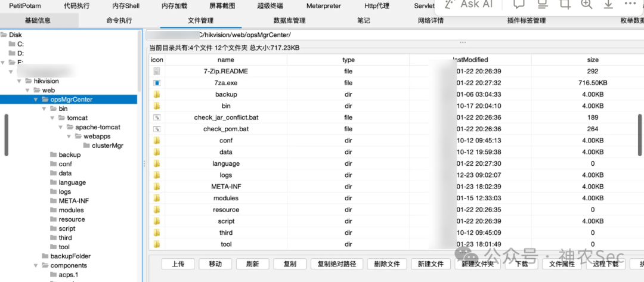
Task: Click folder icon in bin table row
Action: 156,106
